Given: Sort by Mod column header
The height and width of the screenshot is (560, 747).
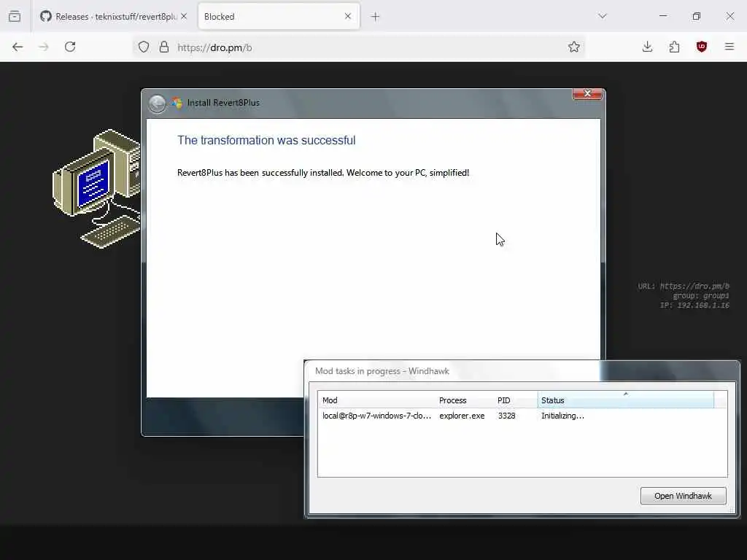Looking at the screenshot, I should (376, 400).
